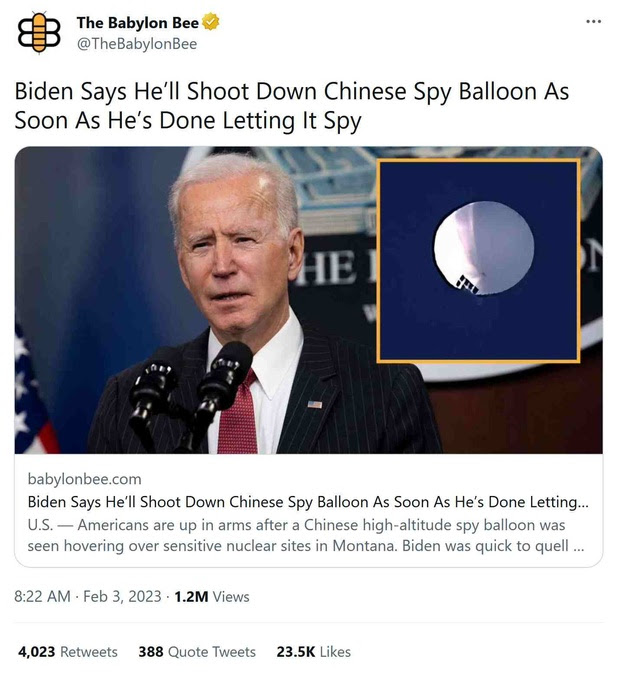This screenshot has width=620, height=675.
Task: Click the @TheBabylonBee handle
Action: click(136, 44)
